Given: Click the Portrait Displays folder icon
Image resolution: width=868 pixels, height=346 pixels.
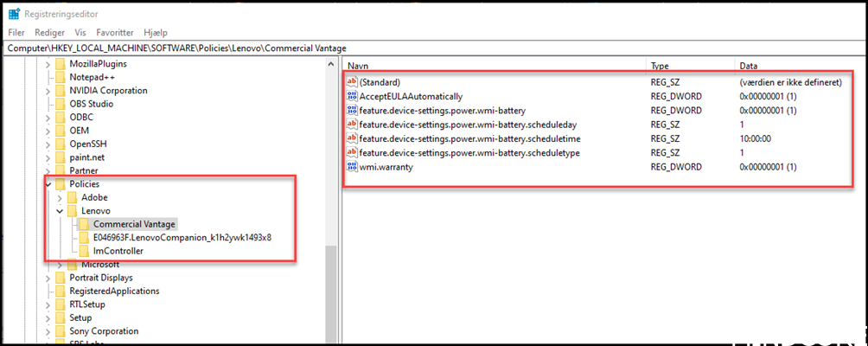Looking at the screenshot, I should pyautogui.click(x=60, y=278).
